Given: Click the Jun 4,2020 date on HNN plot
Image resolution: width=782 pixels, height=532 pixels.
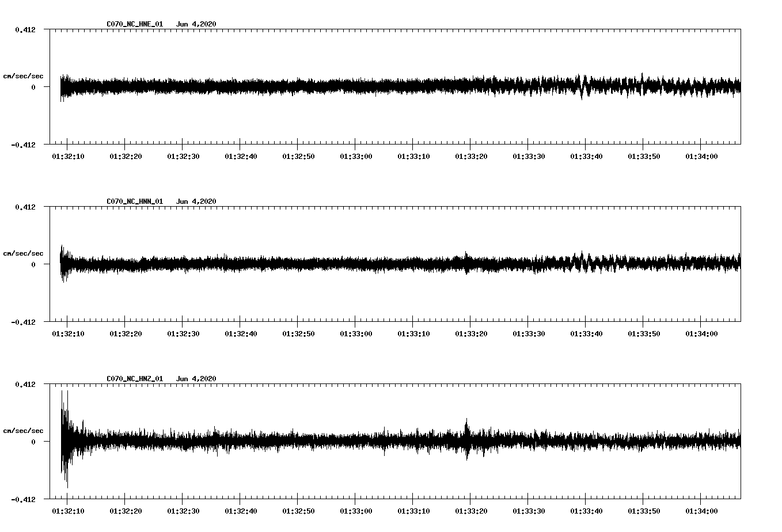Looking at the screenshot, I should (x=196, y=202).
